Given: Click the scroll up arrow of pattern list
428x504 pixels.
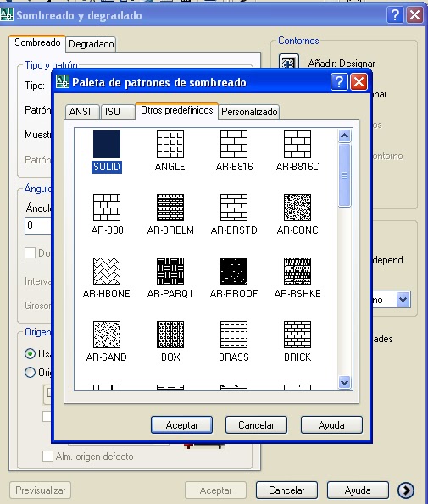Looking at the screenshot, I should pyautogui.click(x=344, y=136).
